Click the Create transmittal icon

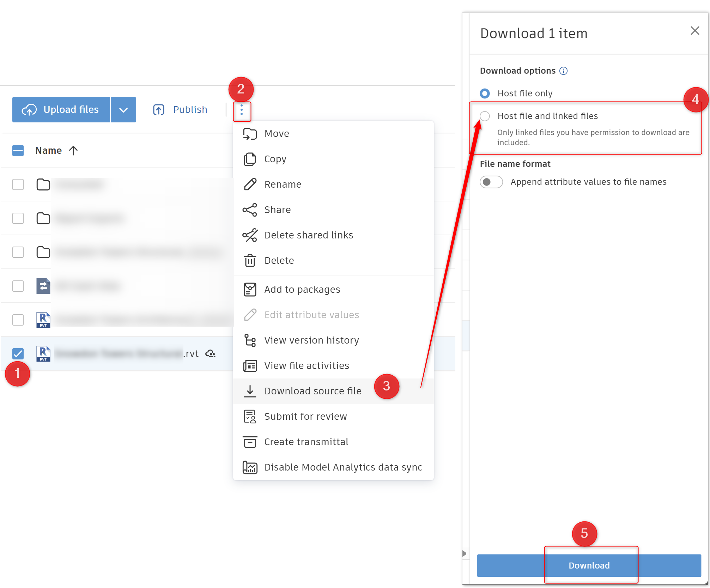[x=250, y=442]
